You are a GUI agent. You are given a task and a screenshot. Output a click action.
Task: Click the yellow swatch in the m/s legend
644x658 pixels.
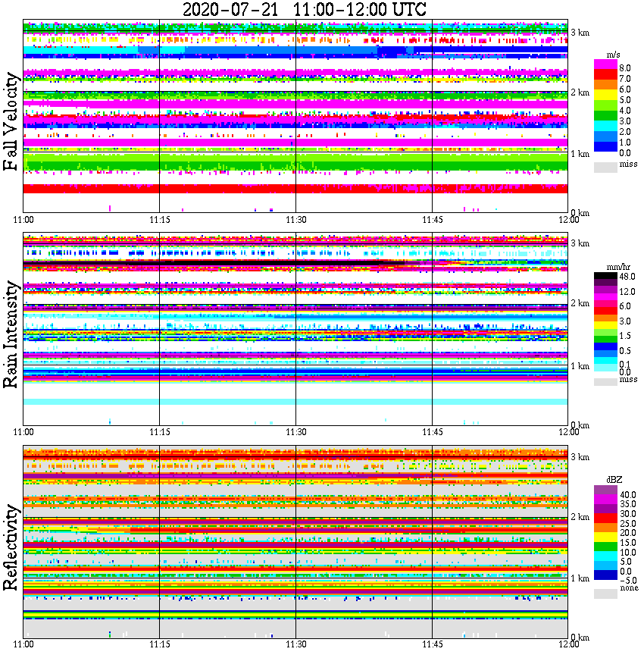(x=606, y=96)
